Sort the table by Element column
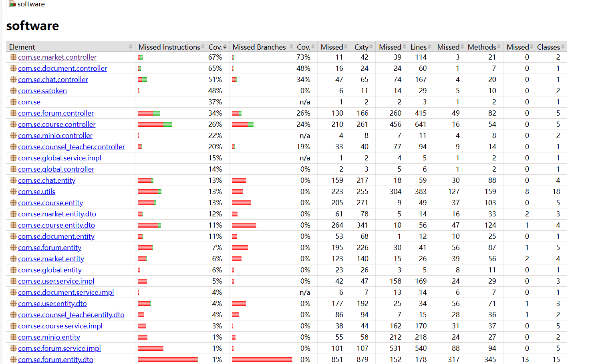This screenshot has height=364, width=604. tap(70, 47)
